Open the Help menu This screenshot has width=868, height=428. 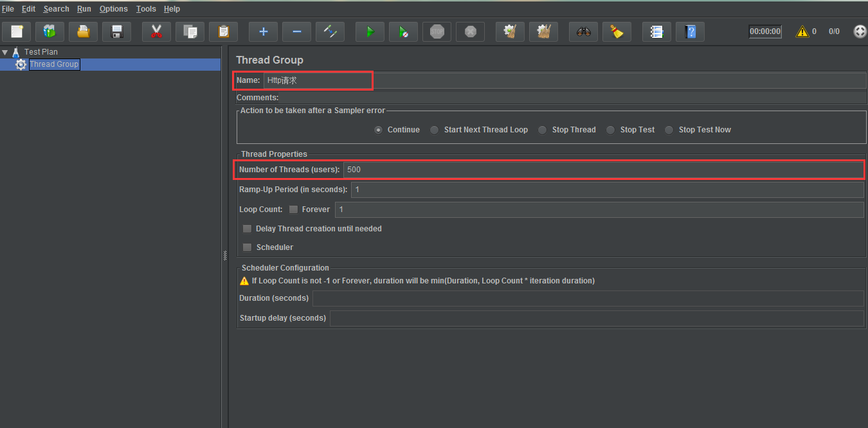point(172,9)
